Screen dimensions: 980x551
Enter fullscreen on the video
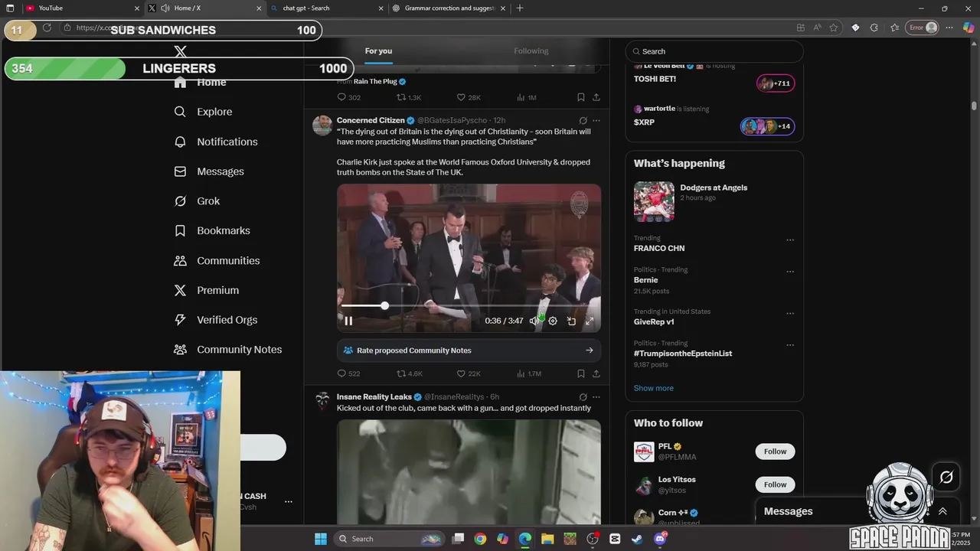pos(590,321)
